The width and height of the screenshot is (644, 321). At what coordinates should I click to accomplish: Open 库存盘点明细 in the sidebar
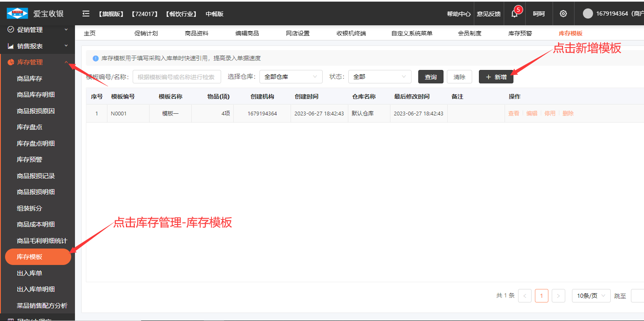pyautogui.click(x=36, y=144)
